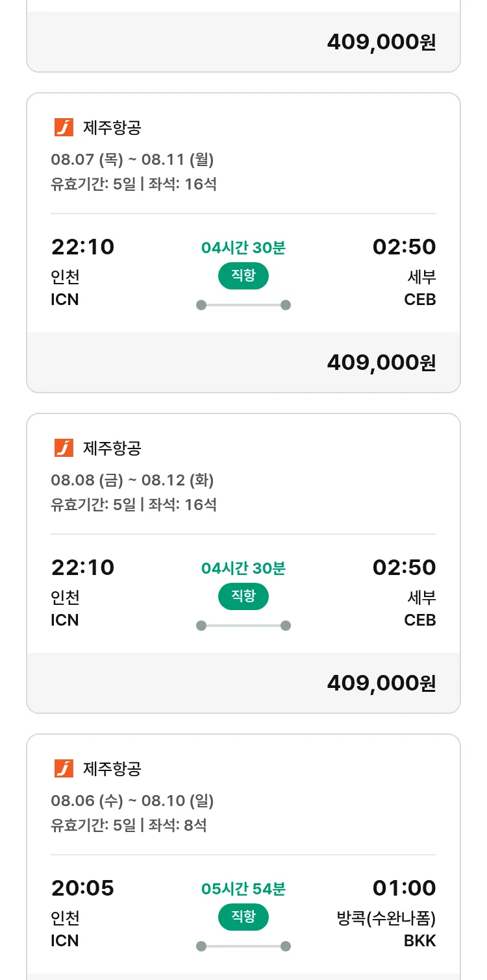Screen dimensions: 487x980
Task: Click the topmost 409,000원 price footer
Action: pyautogui.click(x=381, y=42)
